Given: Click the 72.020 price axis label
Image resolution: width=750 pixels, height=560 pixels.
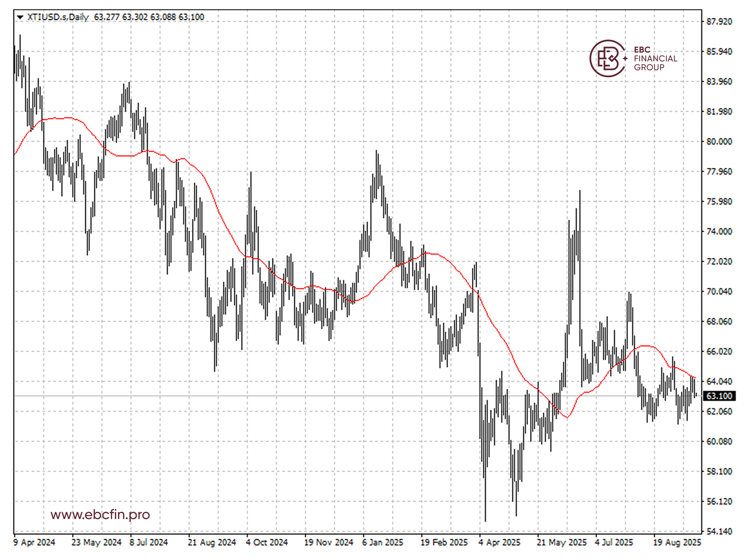Looking at the screenshot, I should pyautogui.click(x=719, y=262).
